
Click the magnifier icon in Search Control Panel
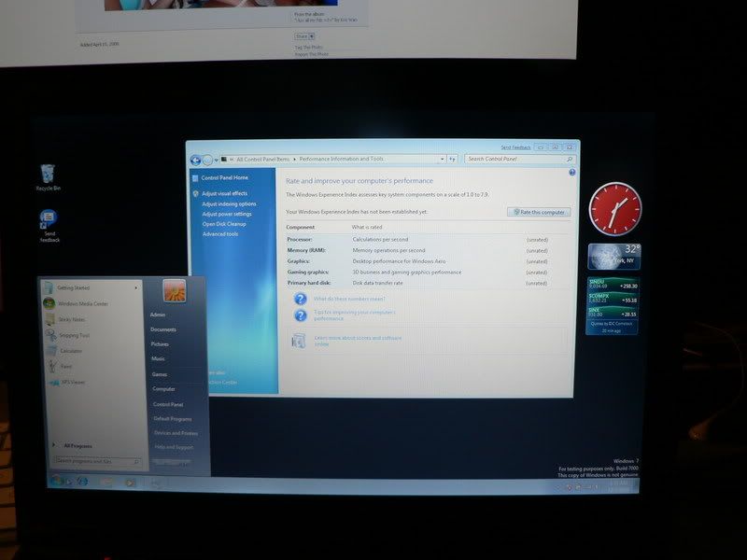[x=570, y=159]
